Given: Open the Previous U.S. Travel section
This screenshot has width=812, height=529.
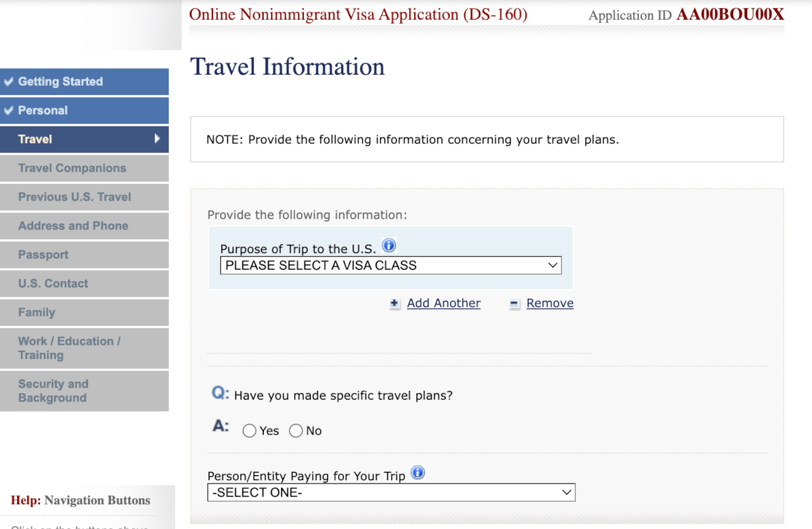Looking at the screenshot, I should point(75,197).
